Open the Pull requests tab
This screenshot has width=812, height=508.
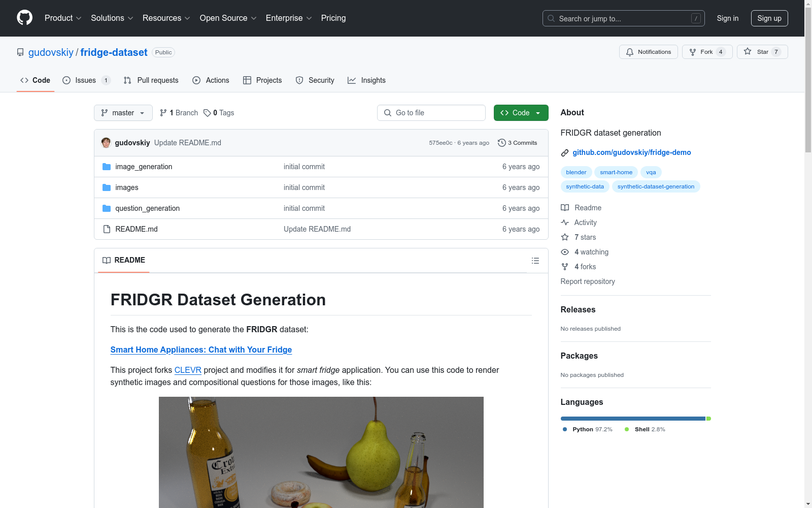tap(151, 80)
